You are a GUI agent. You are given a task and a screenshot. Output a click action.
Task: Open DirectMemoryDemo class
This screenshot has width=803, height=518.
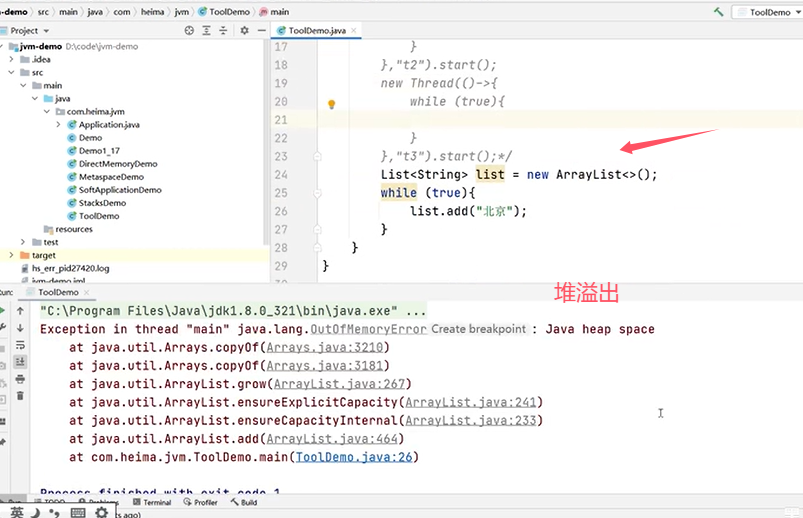(x=118, y=164)
